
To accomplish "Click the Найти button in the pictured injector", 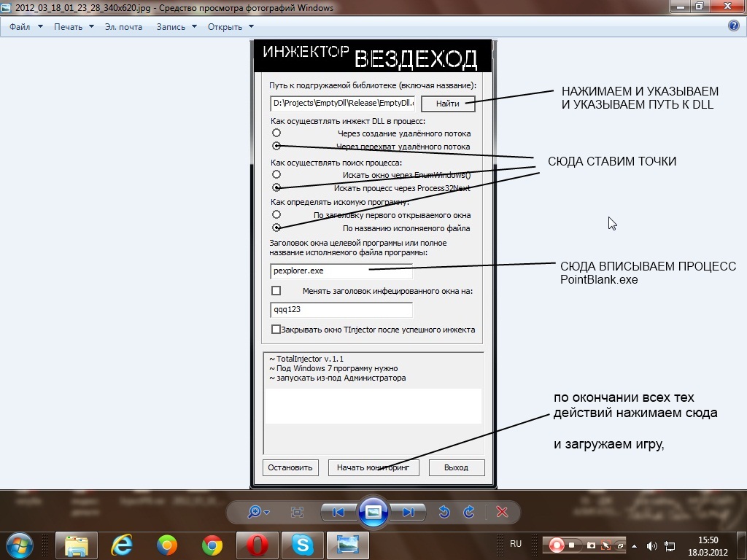I will point(448,104).
